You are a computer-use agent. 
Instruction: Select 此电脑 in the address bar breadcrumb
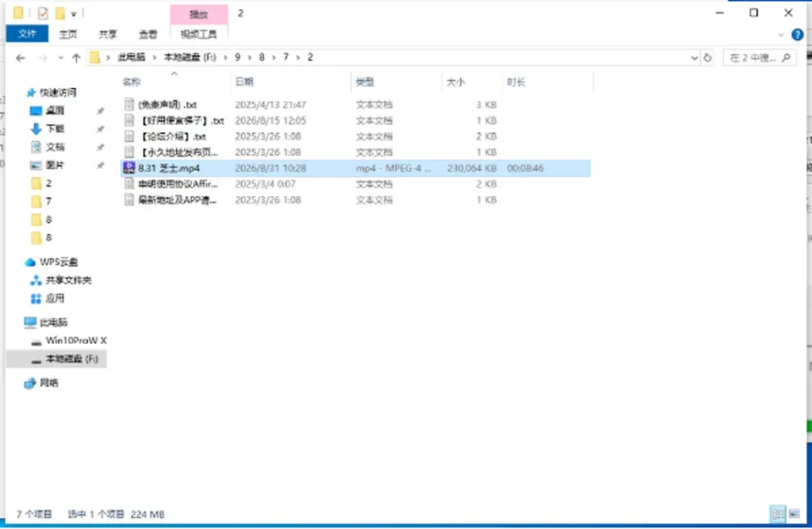[x=131, y=57]
